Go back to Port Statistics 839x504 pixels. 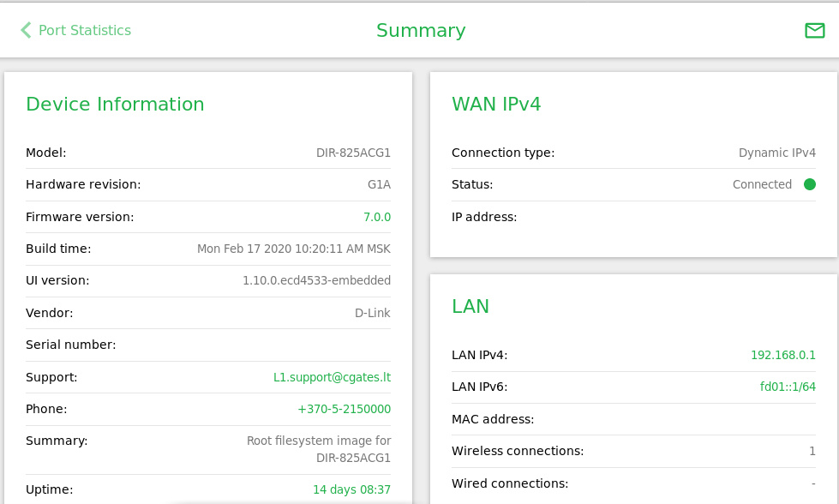[85, 30]
